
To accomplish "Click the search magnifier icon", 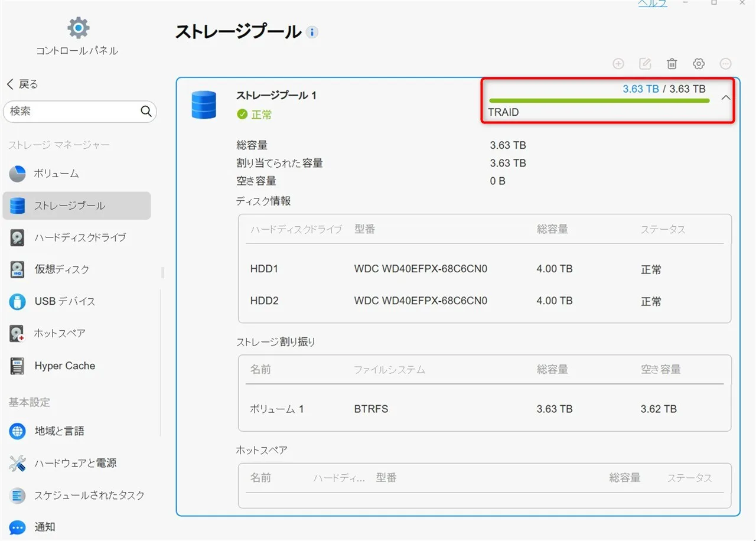I will tap(146, 111).
